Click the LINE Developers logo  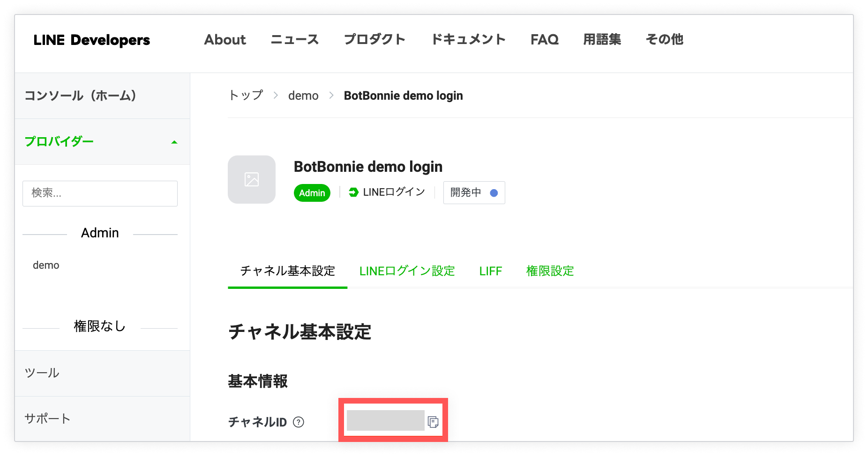point(91,40)
